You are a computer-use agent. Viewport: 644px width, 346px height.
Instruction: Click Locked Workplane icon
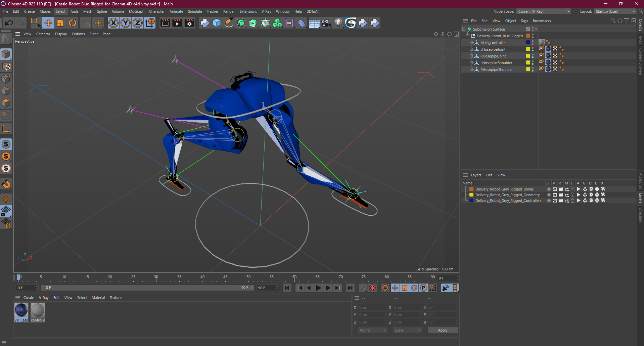[x=6, y=211]
